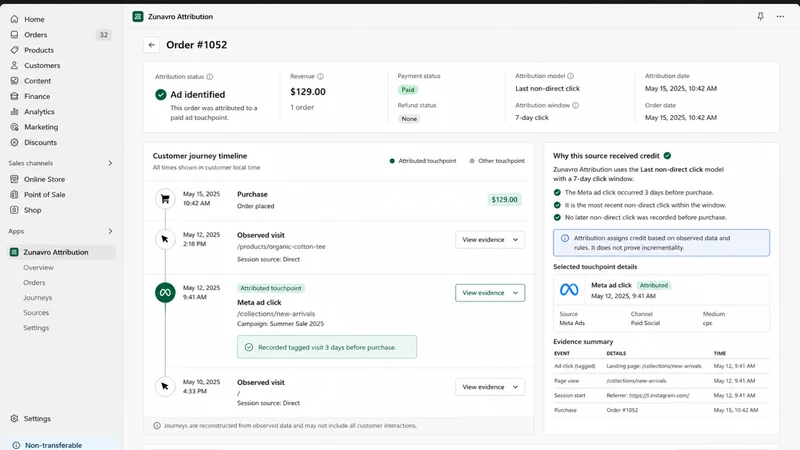Click the Attributed touchpoint green label

271,288
